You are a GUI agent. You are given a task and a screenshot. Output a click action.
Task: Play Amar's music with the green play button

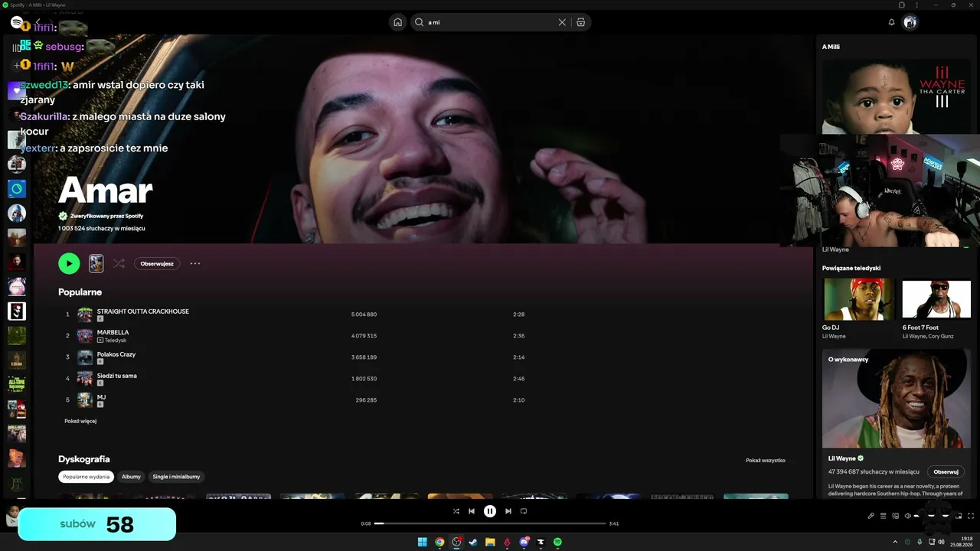[x=69, y=263]
